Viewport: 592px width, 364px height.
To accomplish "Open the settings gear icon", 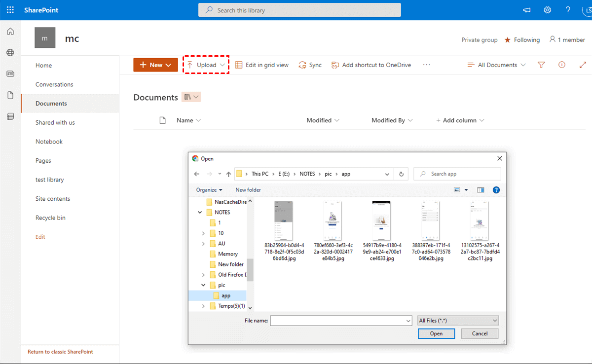I will click(548, 10).
